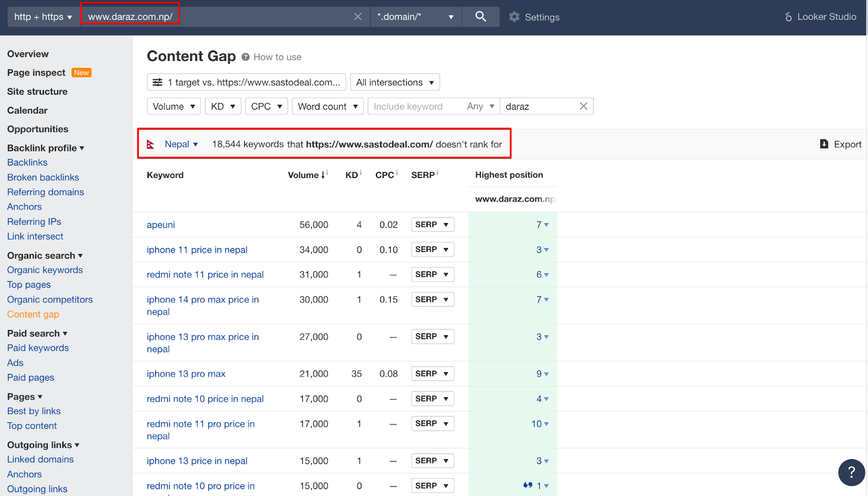Open the http + https protocol dropdown

coord(43,17)
